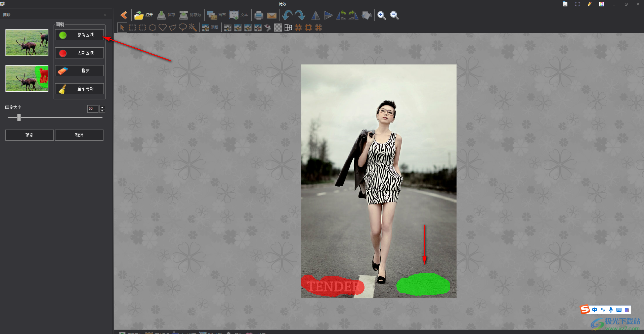Click the input method microphone icon
Screen dimensions: 644x334
611,310
